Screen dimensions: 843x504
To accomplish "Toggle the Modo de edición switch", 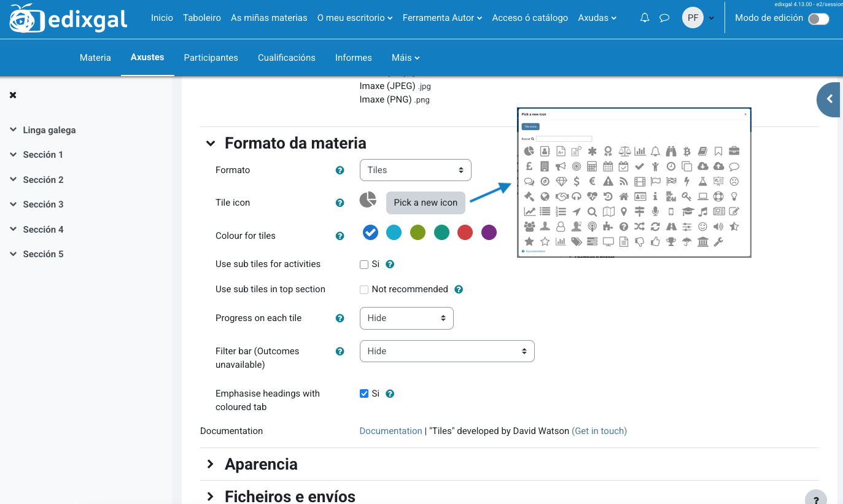I will click(818, 18).
